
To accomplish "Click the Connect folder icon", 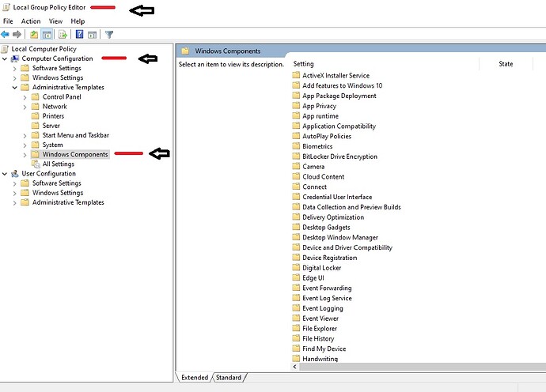I will click(x=296, y=187).
